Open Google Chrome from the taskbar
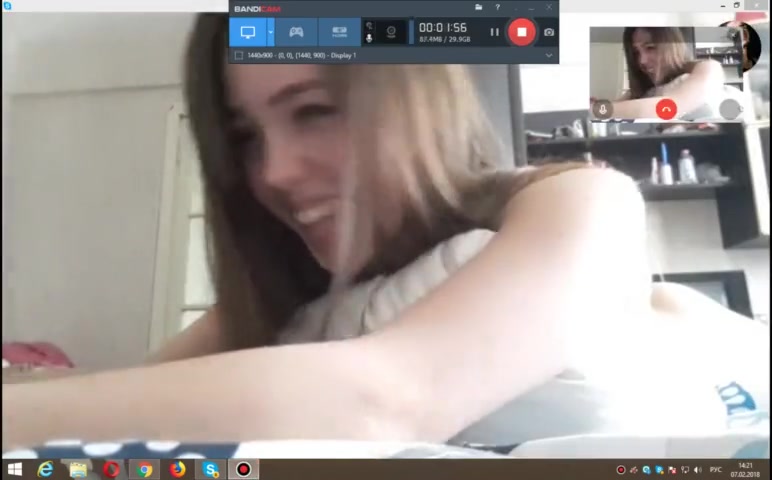This screenshot has width=772, height=480. pos(145,469)
